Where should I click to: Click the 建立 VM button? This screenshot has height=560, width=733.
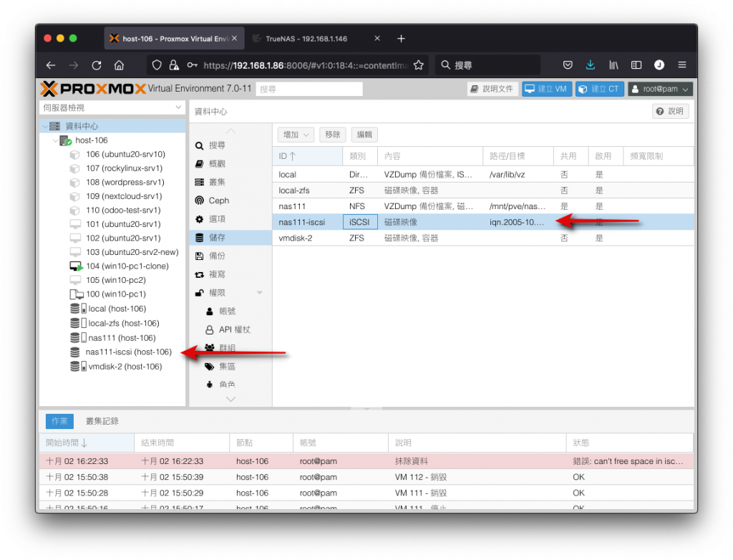[546, 89]
